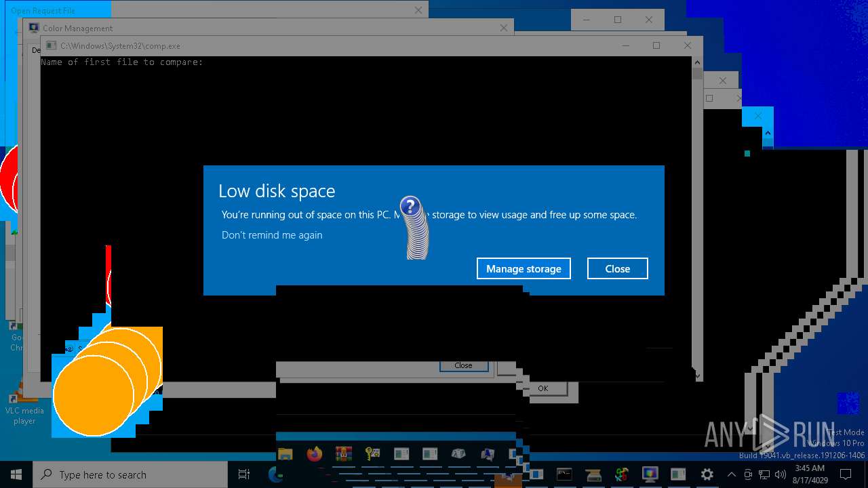
Task: Click the console scrollbar down arrow
Action: point(697,374)
